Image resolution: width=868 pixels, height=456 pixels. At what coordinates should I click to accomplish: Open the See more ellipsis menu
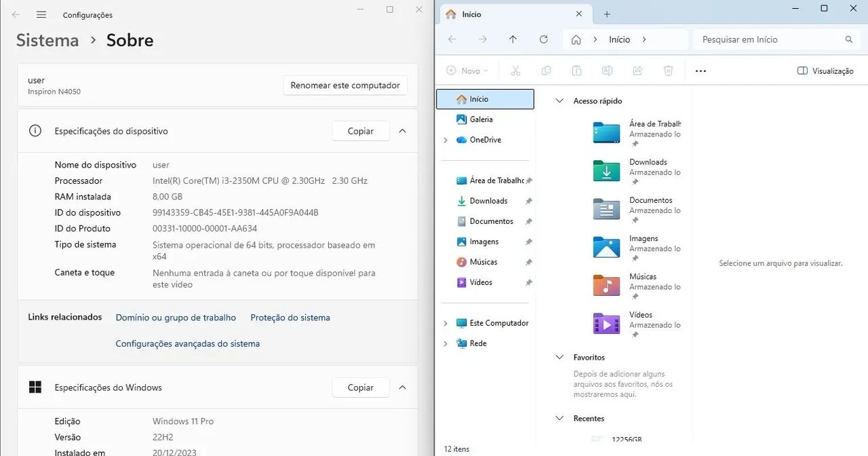tap(701, 71)
